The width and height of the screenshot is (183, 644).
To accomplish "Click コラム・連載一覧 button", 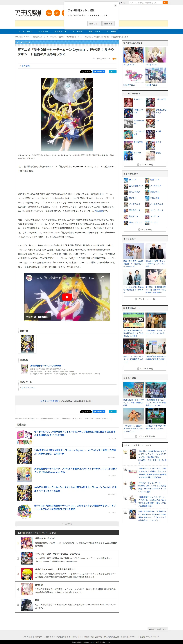I will 145,436.
